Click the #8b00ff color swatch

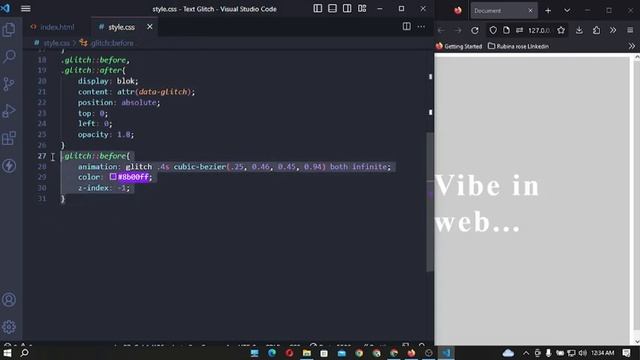coord(113,177)
